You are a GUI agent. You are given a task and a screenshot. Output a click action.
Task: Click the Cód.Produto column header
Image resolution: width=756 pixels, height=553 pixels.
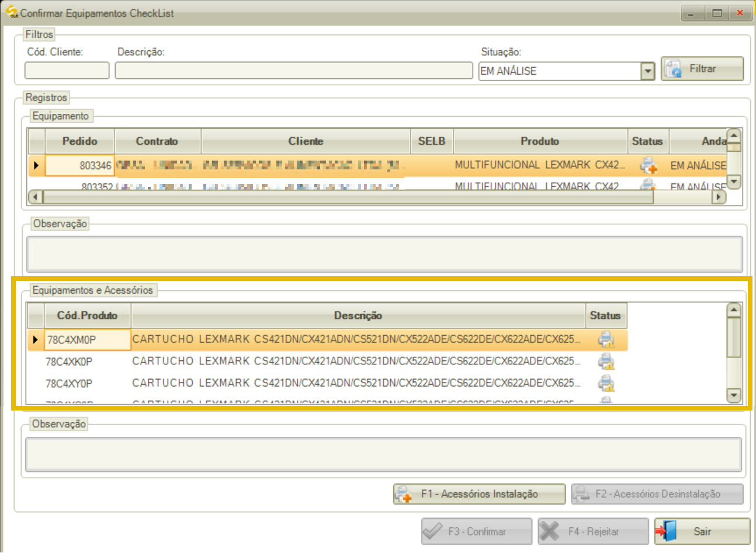click(x=87, y=315)
